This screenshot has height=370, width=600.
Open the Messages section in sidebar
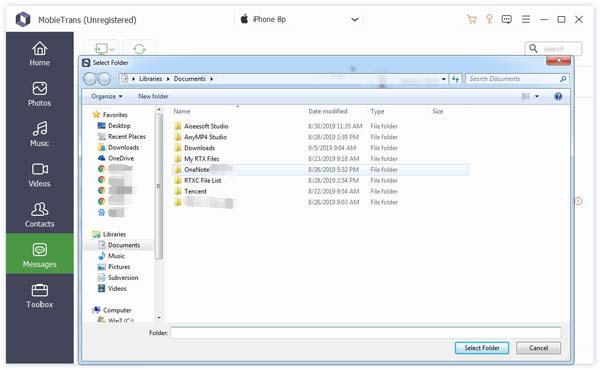click(39, 254)
